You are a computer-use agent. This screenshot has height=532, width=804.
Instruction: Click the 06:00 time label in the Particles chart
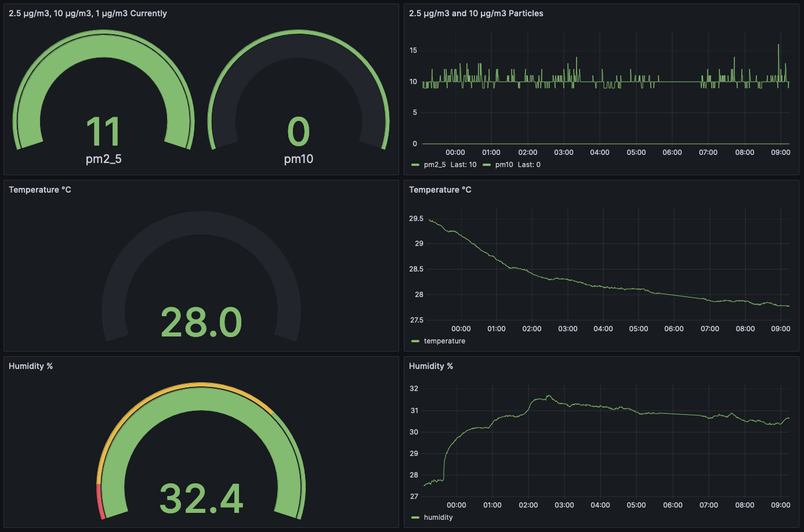pos(672,153)
